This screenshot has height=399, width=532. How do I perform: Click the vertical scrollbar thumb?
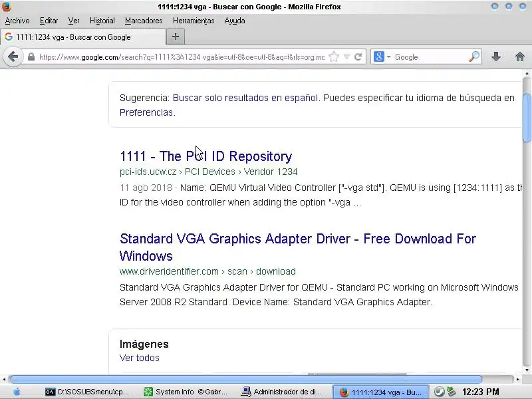527,118
